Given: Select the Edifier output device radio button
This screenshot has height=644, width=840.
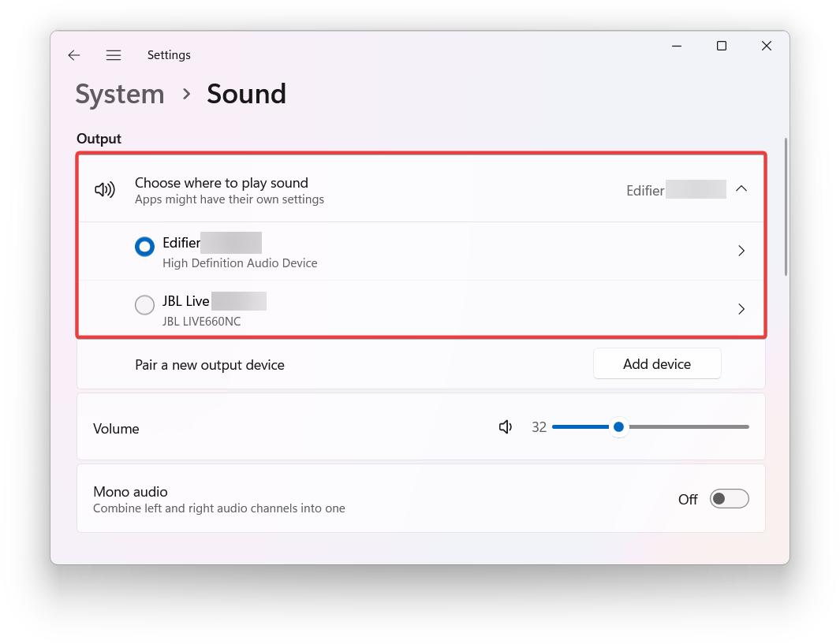Looking at the screenshot, I should (144, 247).
